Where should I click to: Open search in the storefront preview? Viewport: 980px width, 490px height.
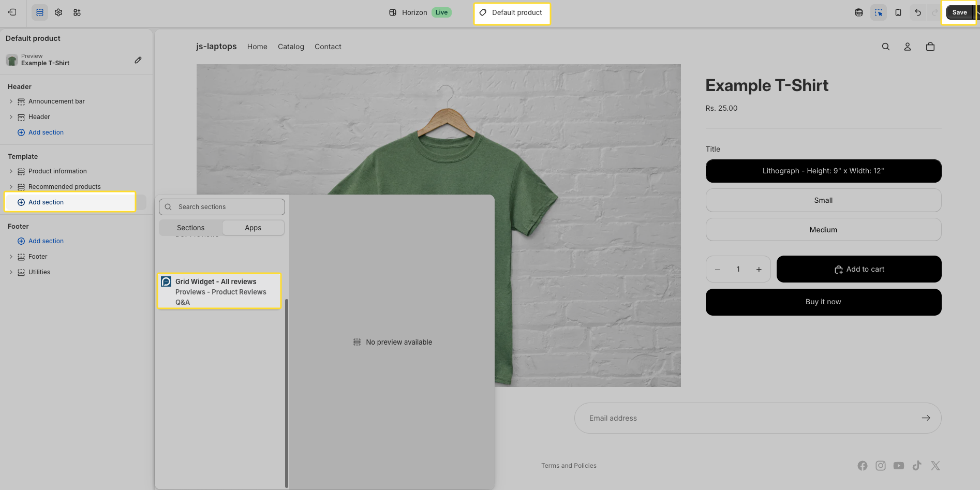point(885,47)
